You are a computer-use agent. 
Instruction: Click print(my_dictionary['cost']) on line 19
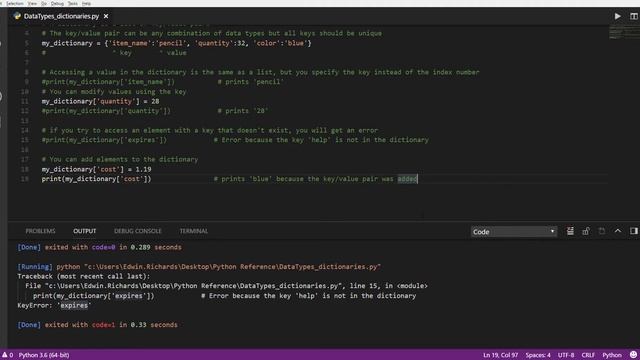point(96,179)
